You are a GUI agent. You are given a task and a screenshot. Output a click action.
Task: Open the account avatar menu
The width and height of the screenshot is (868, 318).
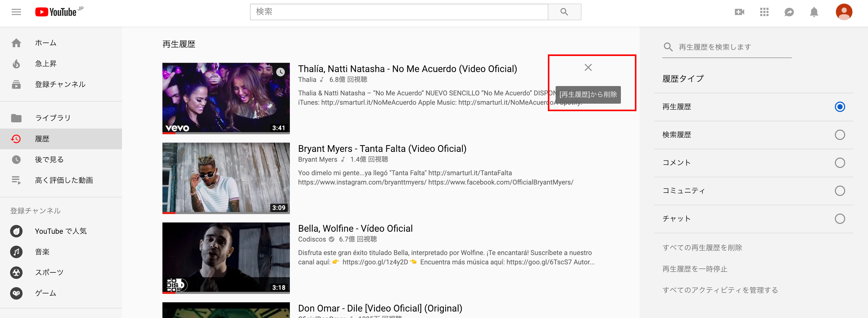[844, 12]
